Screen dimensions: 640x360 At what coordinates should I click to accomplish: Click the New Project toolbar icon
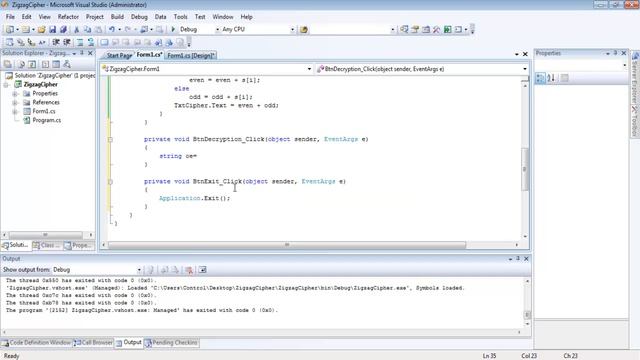point(9,29)
